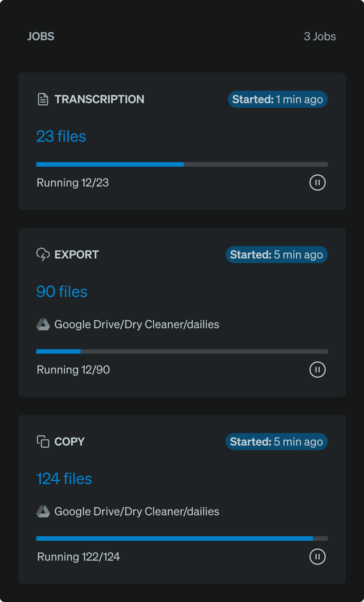The height and width of the screenshot is (602, 364).
Task: Click the 3 Jobs counter
Action: coord(320,36)
